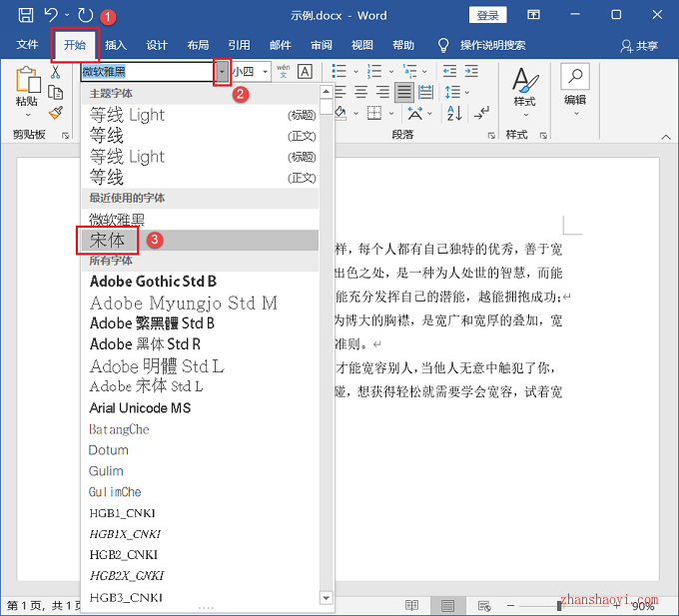Click the 共享 share button
This screenshot has height=616, width=679.
pos(640,46)
